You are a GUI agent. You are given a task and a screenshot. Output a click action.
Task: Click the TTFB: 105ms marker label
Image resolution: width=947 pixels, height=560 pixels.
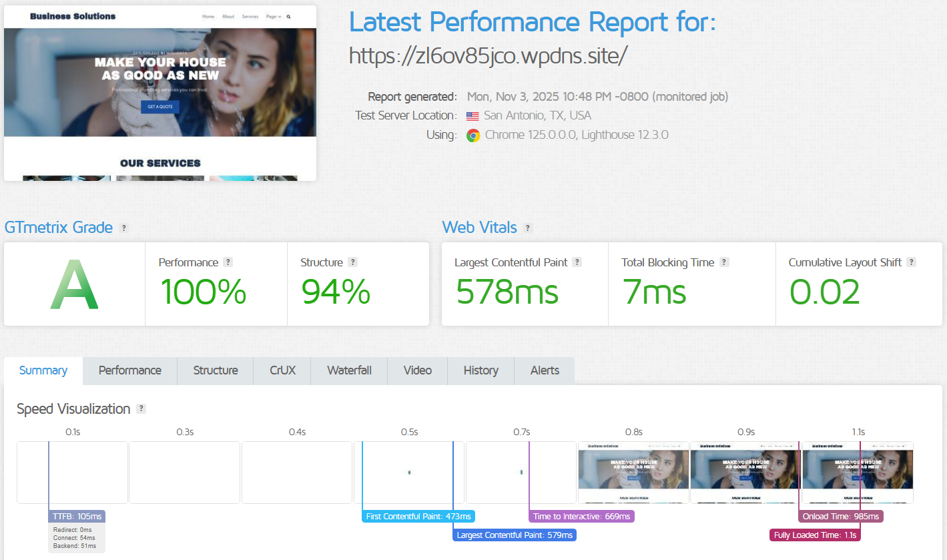(x=77, y=517)
